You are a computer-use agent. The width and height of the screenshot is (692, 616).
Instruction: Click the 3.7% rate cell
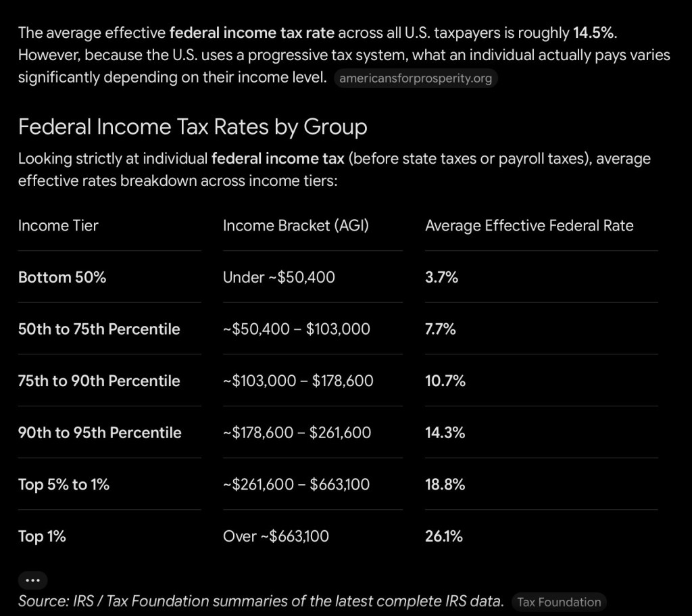pyautogui.click(x=442, y=277)
